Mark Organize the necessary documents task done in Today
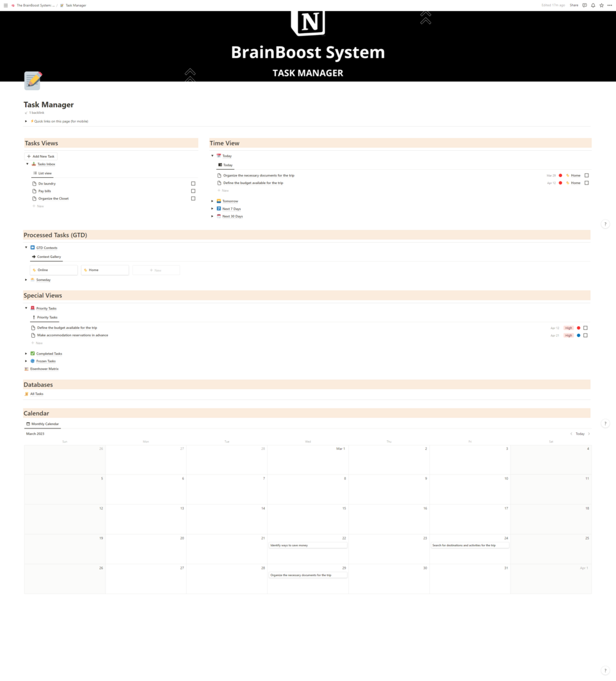 (587, 175)
